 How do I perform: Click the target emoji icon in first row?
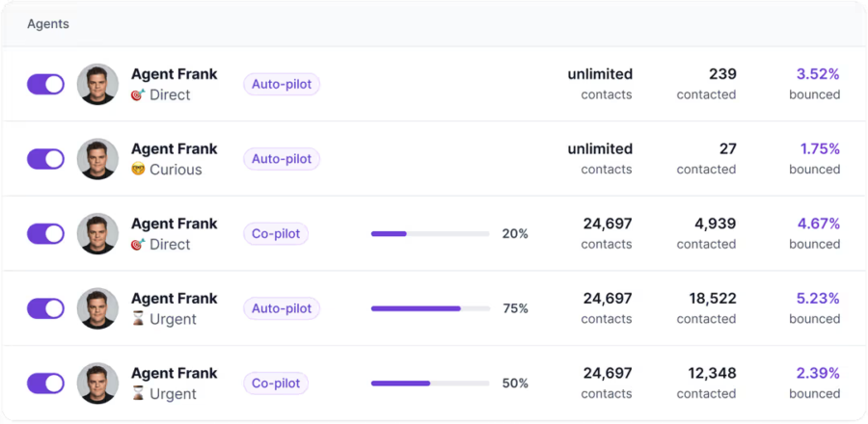click(x=138, y=94)
